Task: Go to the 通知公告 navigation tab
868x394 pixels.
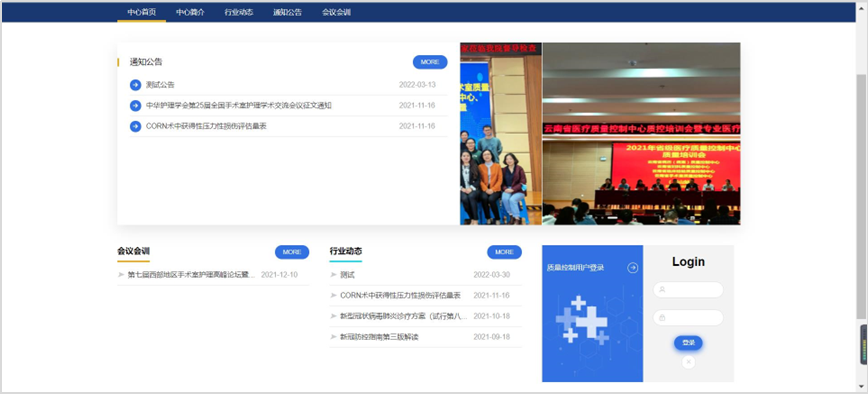Action: pos(287,12)
